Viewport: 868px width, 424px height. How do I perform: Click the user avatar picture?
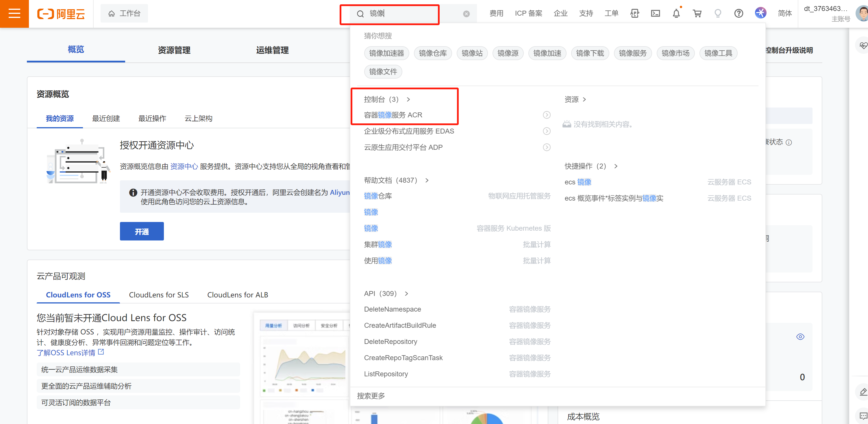pos(862,14)
